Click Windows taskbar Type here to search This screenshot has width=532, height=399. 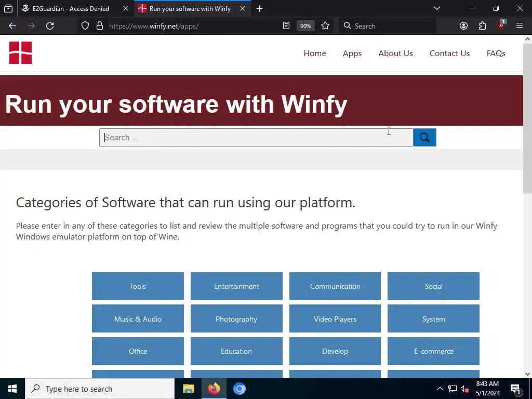100,389
